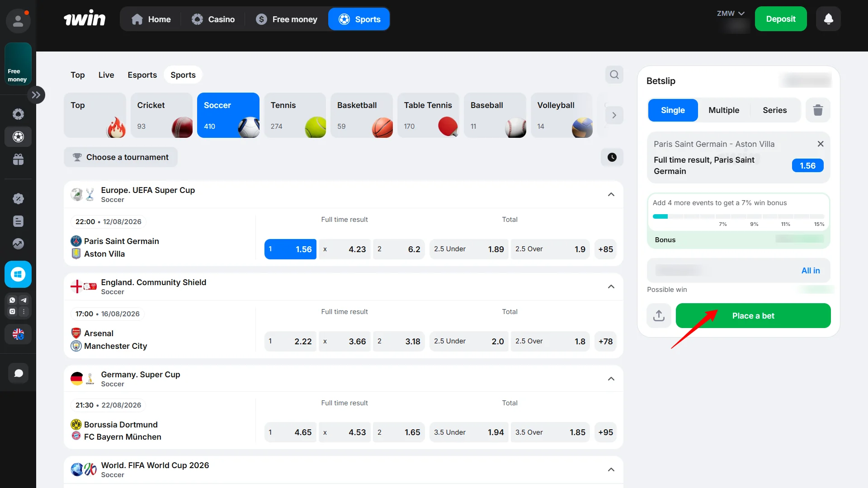This screenshot has width=868, height=488.
Task: Open notifications bell icon
Action: point(828,19)
